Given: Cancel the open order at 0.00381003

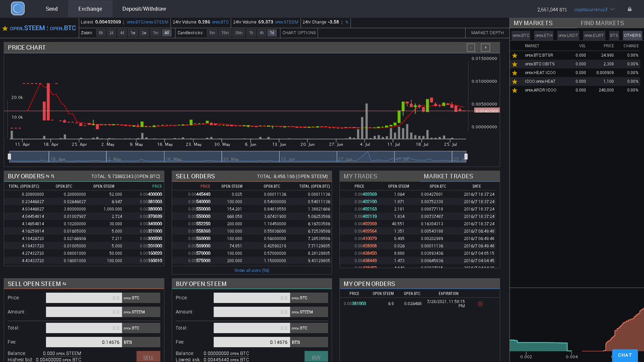Looking at the screenshot, I should 480,304.
